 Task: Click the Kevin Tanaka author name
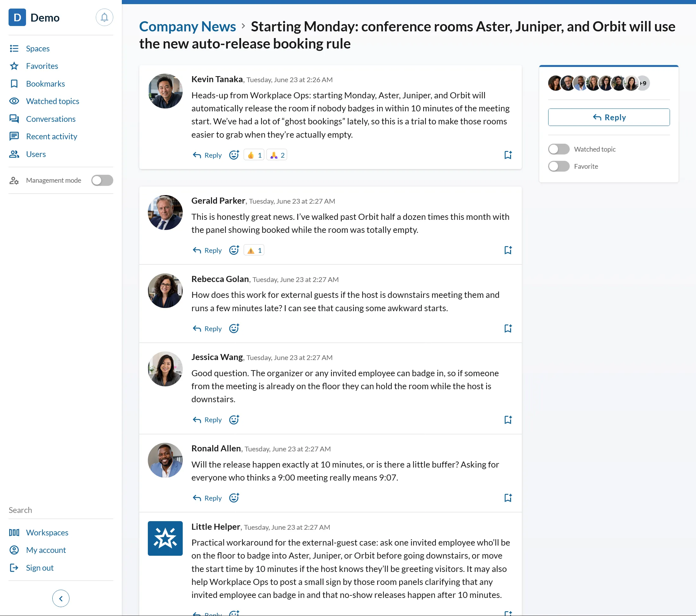[x=217, y=79]
